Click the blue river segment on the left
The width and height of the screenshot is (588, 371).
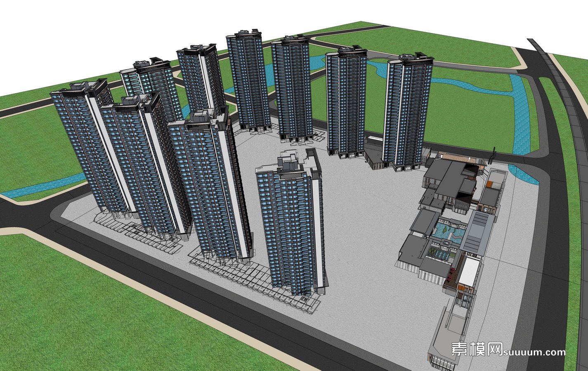(x=41, y=187)
